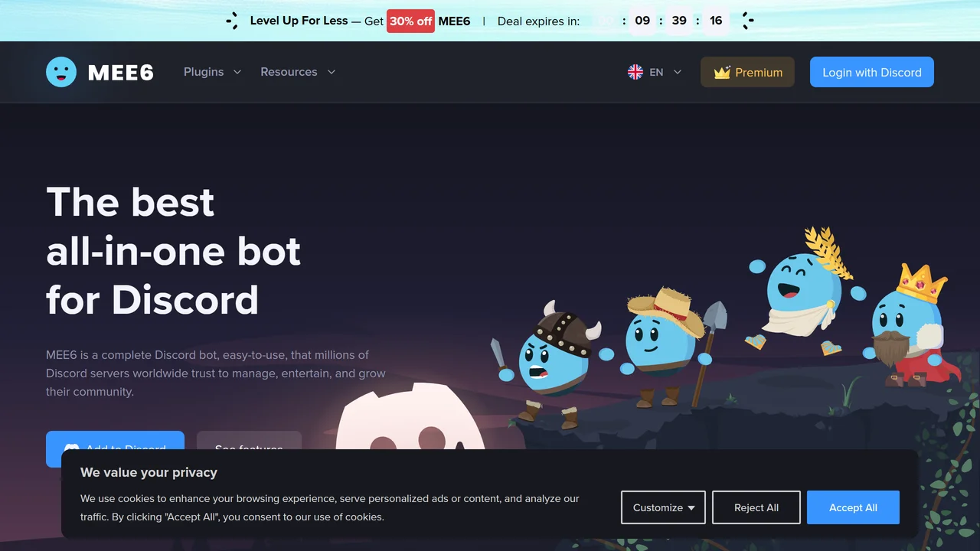980x551 pixels.
Task: Click the "MEE6 is a complete Discord bot" paragraph
Action: coord(216,373)
